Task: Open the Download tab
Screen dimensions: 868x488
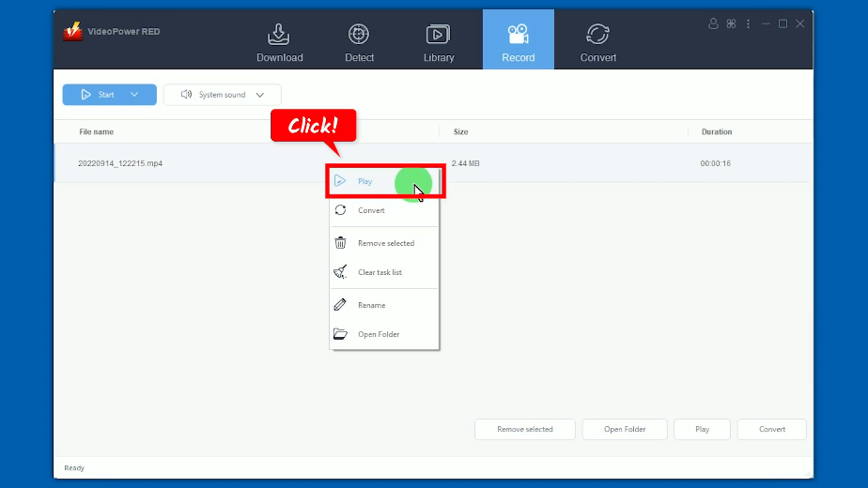Action: pyautogui.click(x=279, y=42)
